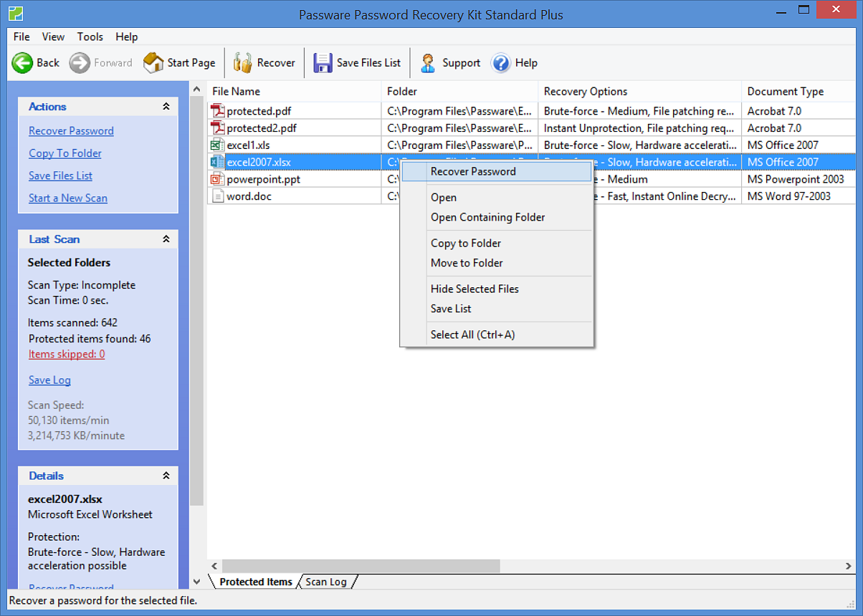Click the left sidebar vertical scrollbar thumb

point(198,301)
